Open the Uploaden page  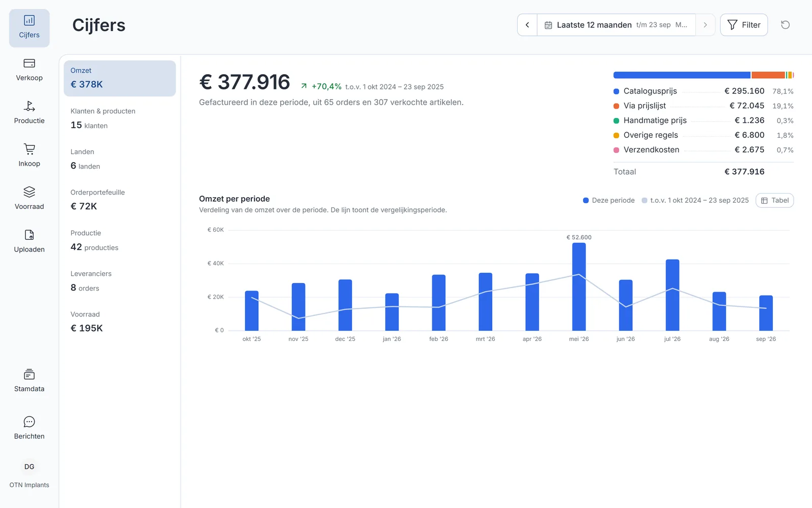tap(29, 242)
